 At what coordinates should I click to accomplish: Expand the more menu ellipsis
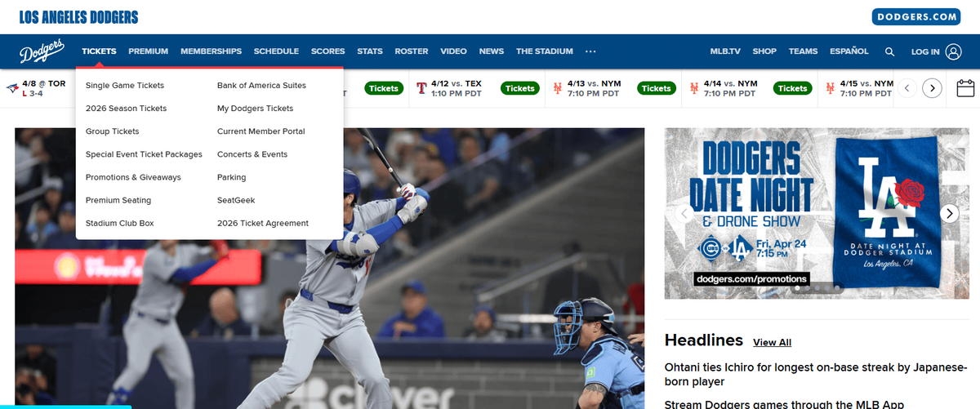tap(591, 51)
